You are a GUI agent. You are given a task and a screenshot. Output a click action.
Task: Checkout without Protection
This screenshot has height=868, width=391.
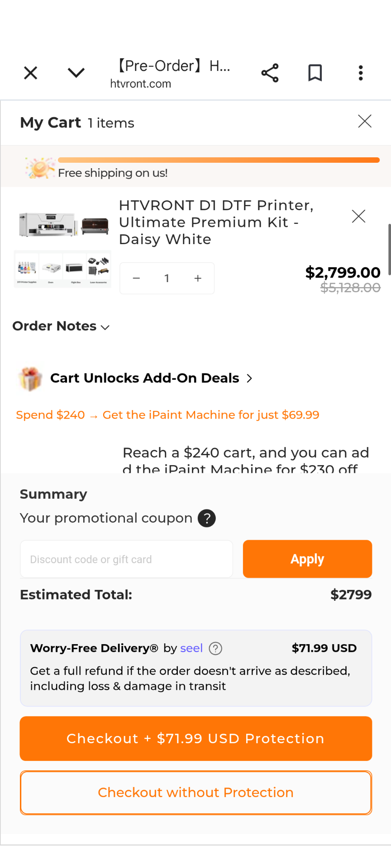[x=195, y=793]
